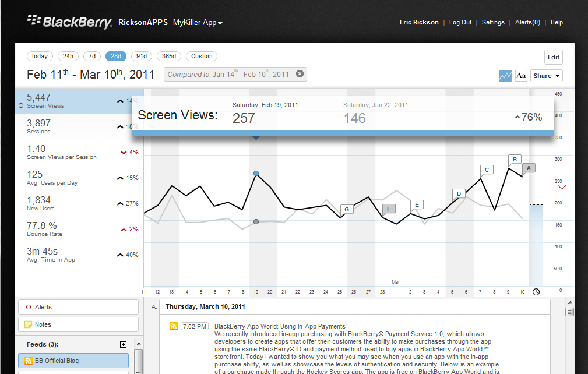588x374 pixels.
Task: Open 'BlackBerry App World: Using In-App Payments' post
Action: tap(280, 326)
